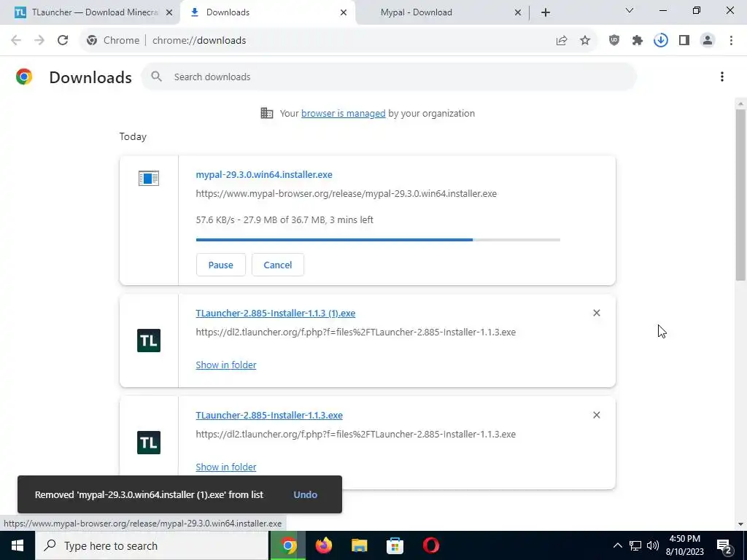The width and height of the screenshot is (747, 560).
Task: Click the managed organization building icon
Action: (x=267, y=113)
